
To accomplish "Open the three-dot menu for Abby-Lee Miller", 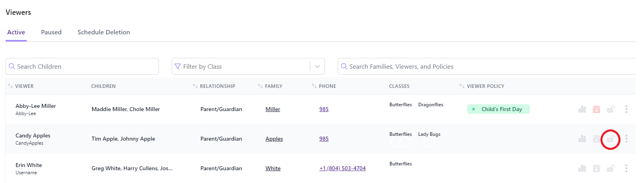I will click(x=626, y=109).
